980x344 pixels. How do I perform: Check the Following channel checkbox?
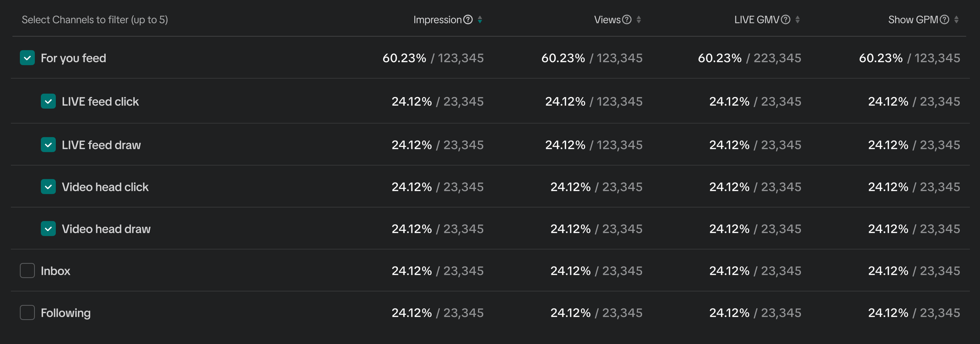27,313
